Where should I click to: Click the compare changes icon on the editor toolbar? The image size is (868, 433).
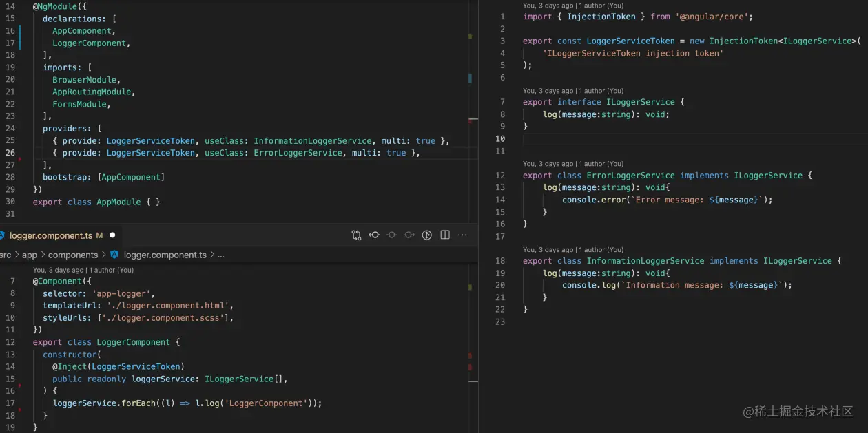(x=356, y=235)
